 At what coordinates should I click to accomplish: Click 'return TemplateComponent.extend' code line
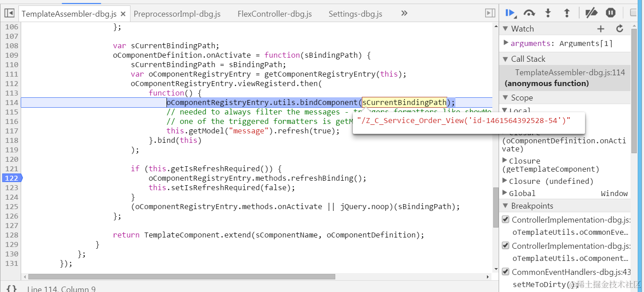[x=268, y=235]
